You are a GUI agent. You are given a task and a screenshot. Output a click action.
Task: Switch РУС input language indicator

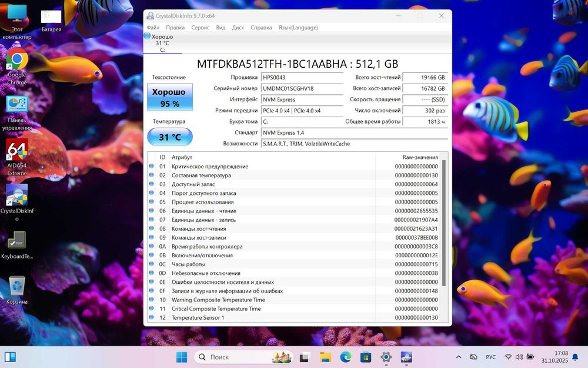click(490, 357)
